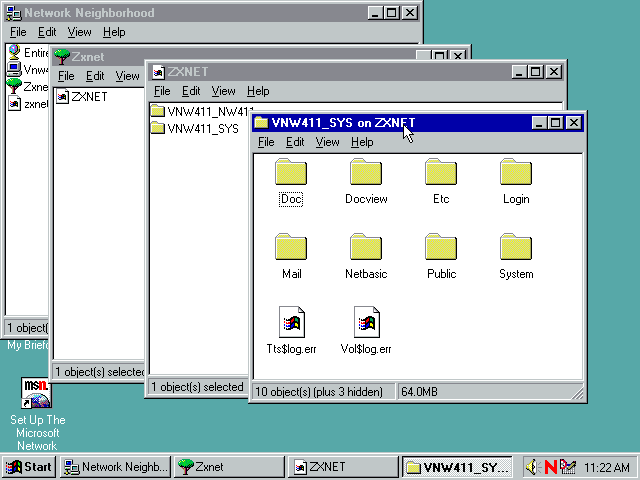Open the Login folder

[x=516, y=172]
